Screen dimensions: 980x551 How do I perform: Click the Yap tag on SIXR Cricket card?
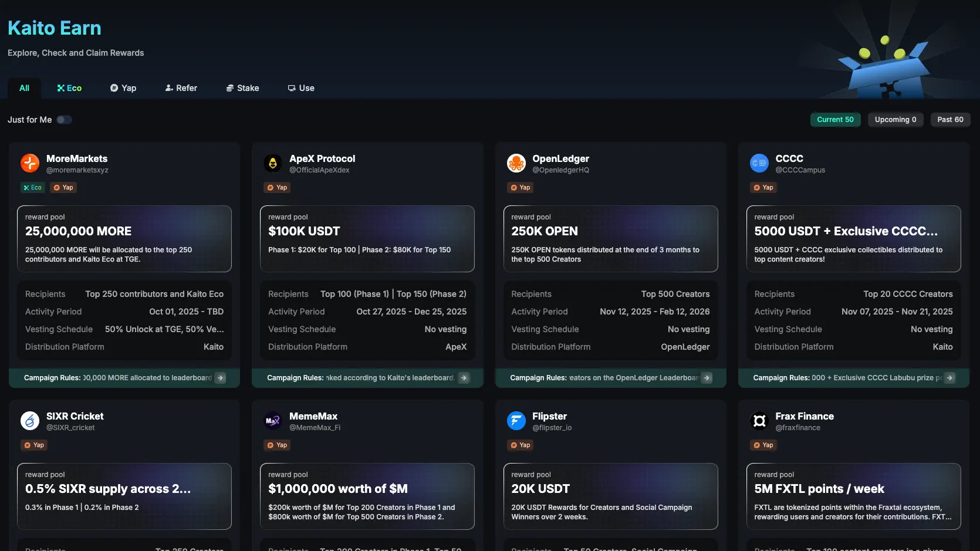[x=34, y=445]
